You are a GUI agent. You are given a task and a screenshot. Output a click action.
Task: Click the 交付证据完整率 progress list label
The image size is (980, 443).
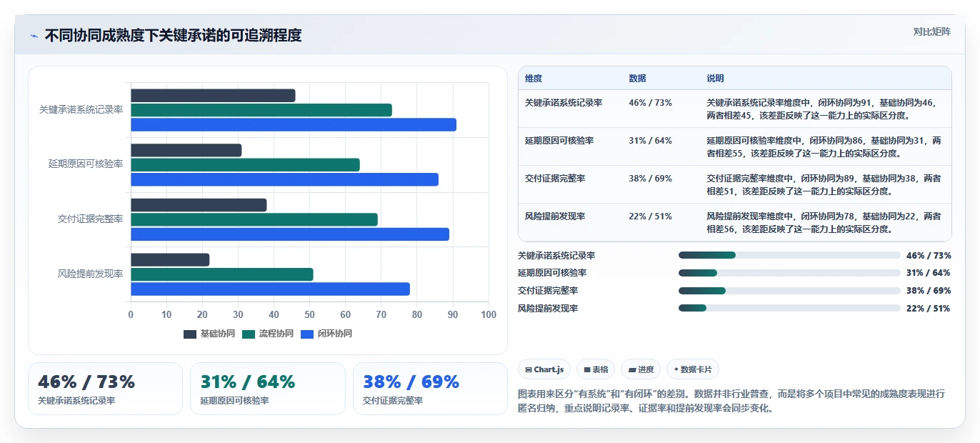tap(548, 291)
